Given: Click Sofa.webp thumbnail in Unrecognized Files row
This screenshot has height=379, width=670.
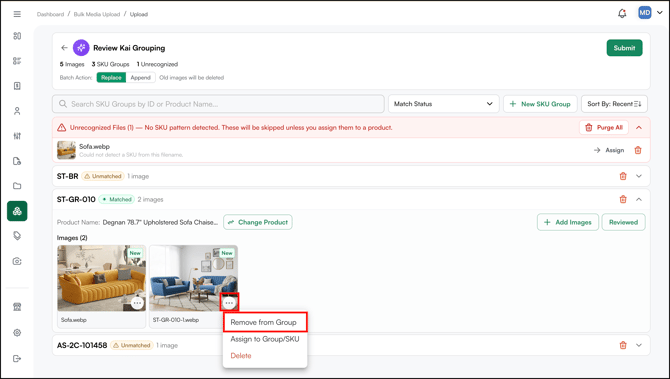Looking at the screenshot, I should pyautogui.click(x=66, y=150).
